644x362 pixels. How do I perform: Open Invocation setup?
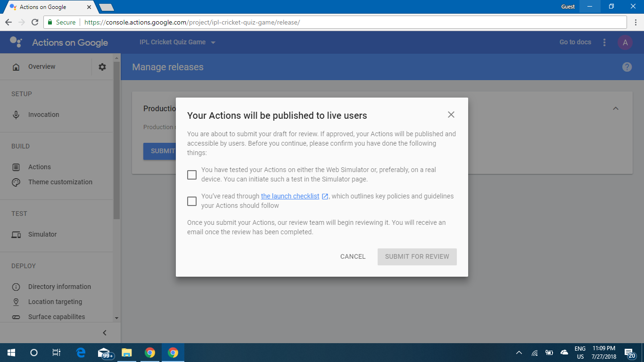coord(43,115)
